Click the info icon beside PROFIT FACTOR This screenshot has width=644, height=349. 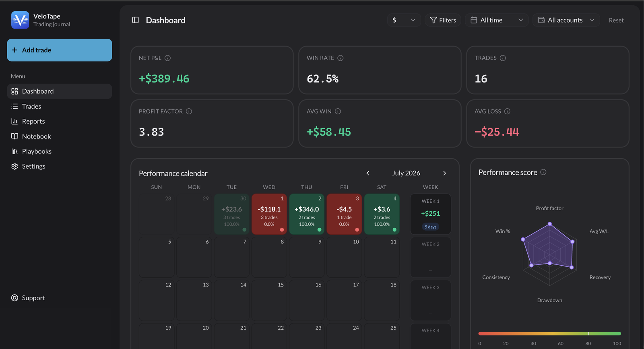(189, 112)
